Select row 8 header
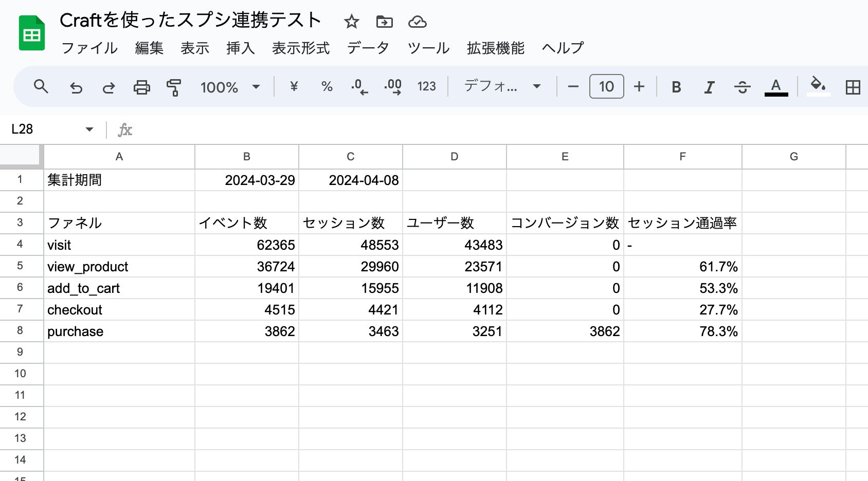868x481 pixels. (21, 330)
